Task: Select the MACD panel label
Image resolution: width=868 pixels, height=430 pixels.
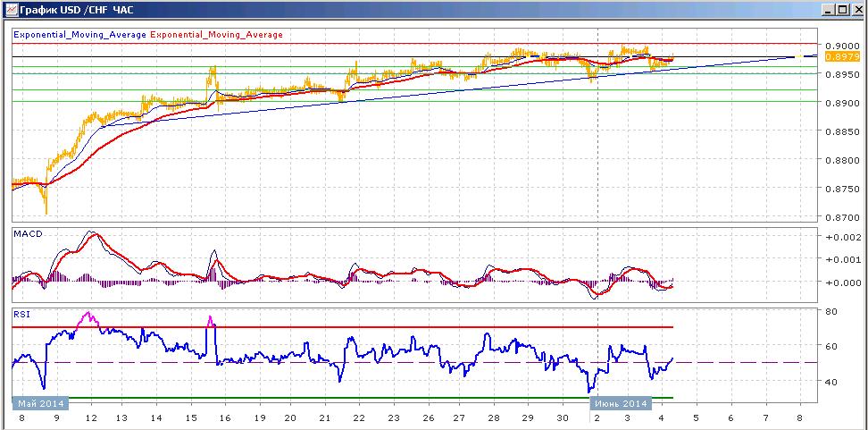Action: click(29, 234)
